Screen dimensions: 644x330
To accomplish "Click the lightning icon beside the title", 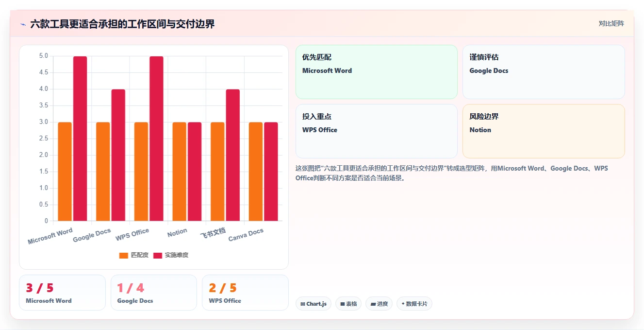I will click(x=23, y=24).
